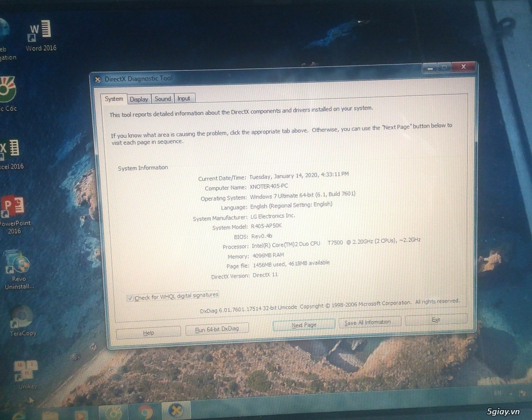Click the EN language indicator
Viewport: 532px width, 420px height.
click(x=497, y=393)
